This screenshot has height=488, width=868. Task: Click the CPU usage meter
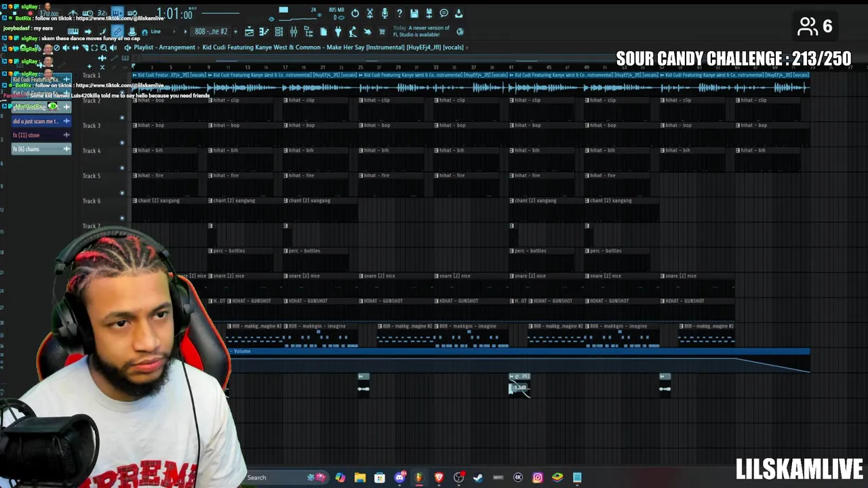[x=300, y=14]
